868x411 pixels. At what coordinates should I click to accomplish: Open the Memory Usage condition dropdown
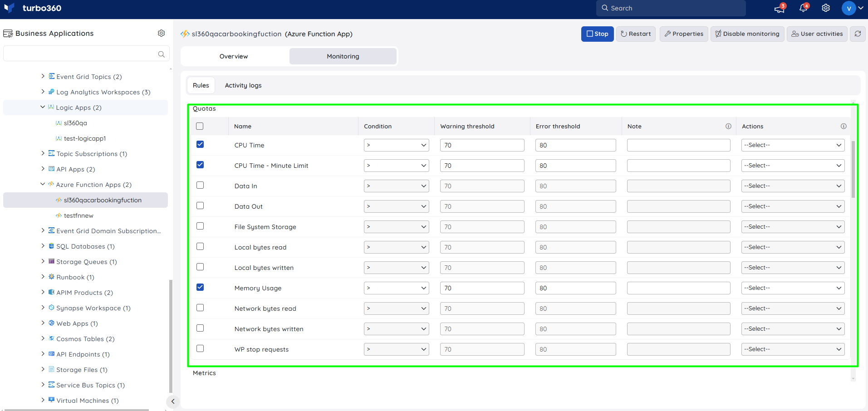click(x=397, y=288)
